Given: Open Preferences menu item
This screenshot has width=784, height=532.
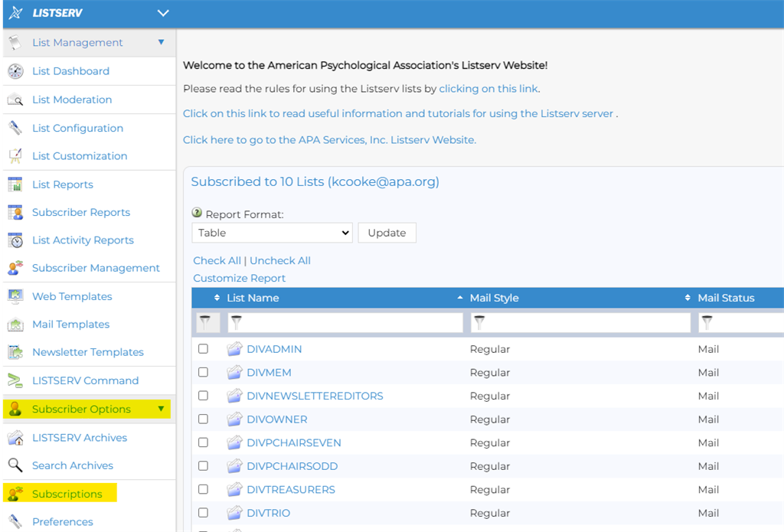Looking at the screenshot, I should click(x=63, y=521).
